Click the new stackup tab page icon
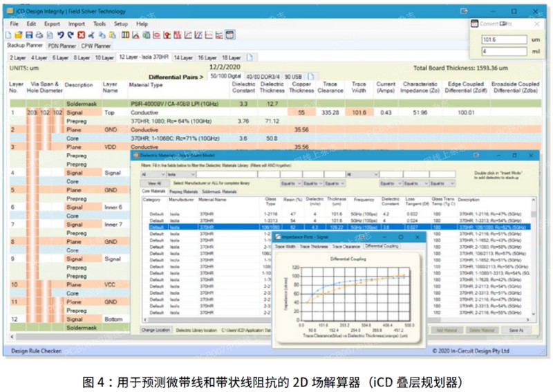Screen dimensions: 553x392 tap(250, 57)
